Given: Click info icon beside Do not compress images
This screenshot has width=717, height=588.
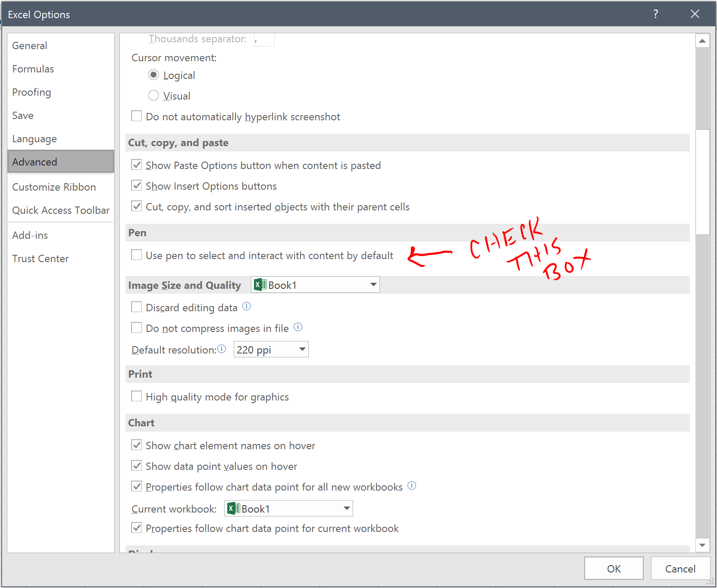Looking at the screenshot, I should (x=298, y=327).
